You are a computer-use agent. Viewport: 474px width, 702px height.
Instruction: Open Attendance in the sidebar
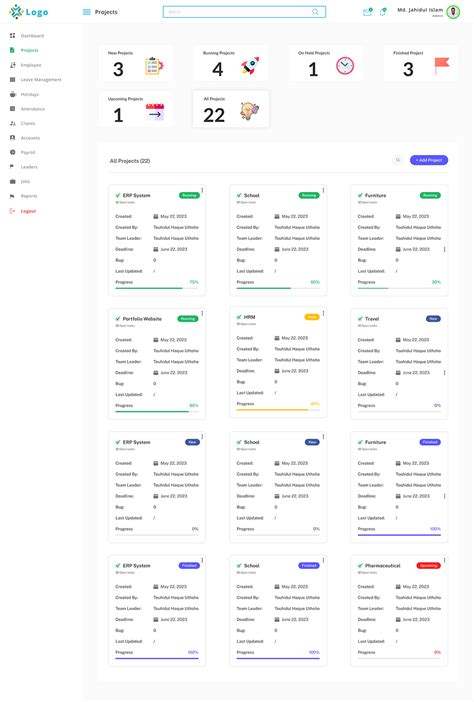coord(33,109)
